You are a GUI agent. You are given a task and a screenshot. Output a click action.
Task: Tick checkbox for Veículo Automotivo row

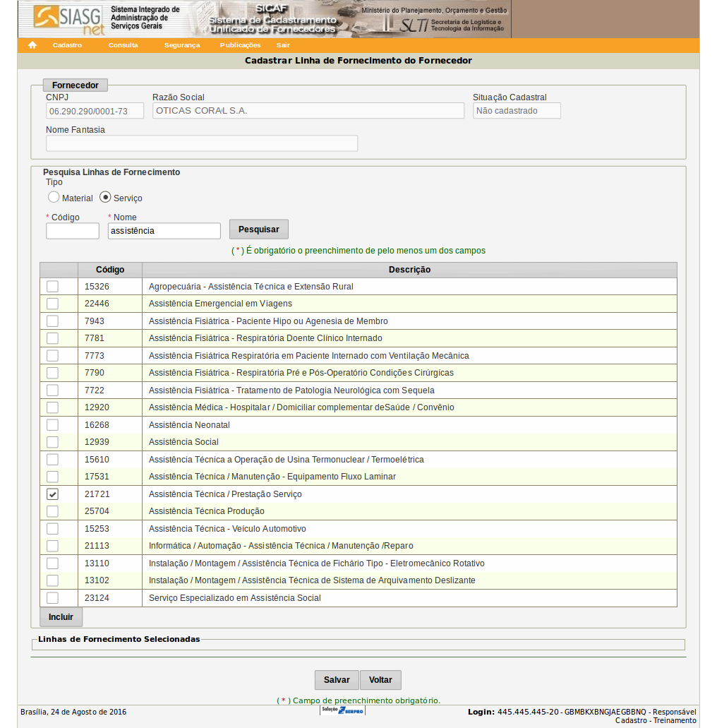pos(52,528)
